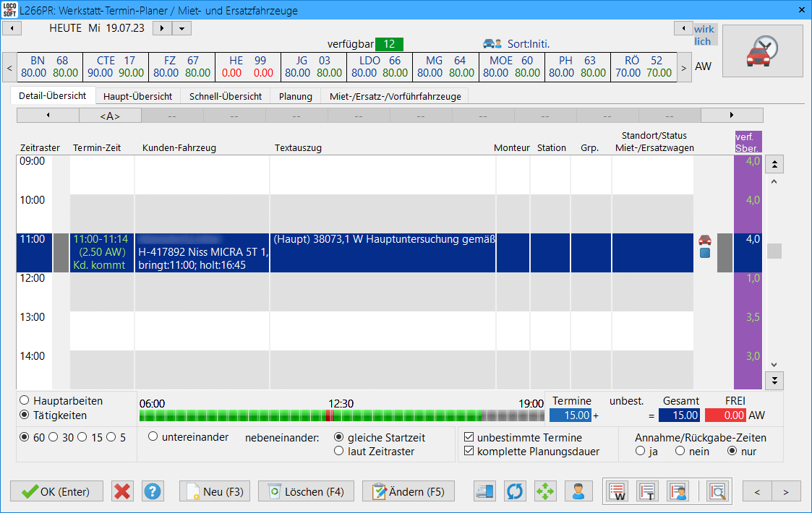Click the Neu (F3) button

point(215,491)
